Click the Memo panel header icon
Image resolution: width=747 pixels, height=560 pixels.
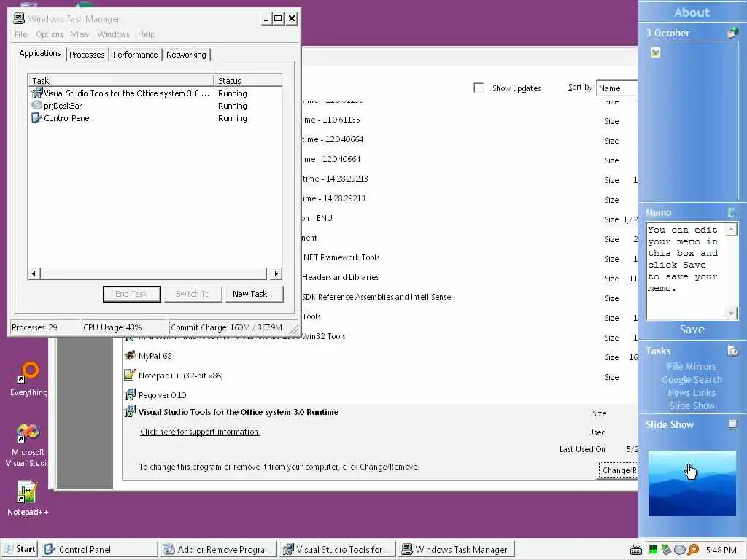click(x=732, y=212)
